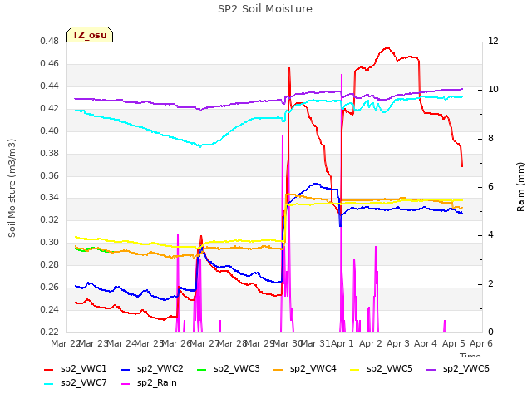Click the green sp2_VWC3 legend color marker
Viewport: 532px width, 399px height.
[x=201, y=369]
